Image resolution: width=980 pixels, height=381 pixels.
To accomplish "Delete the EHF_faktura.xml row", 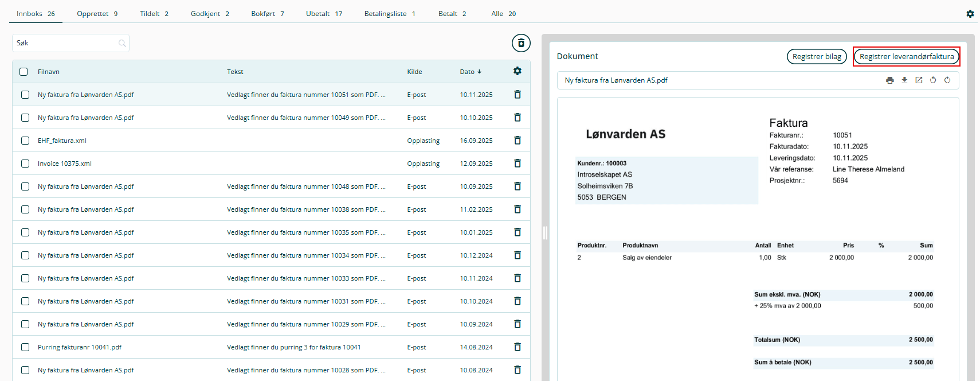I will click(x=518, y=141).
